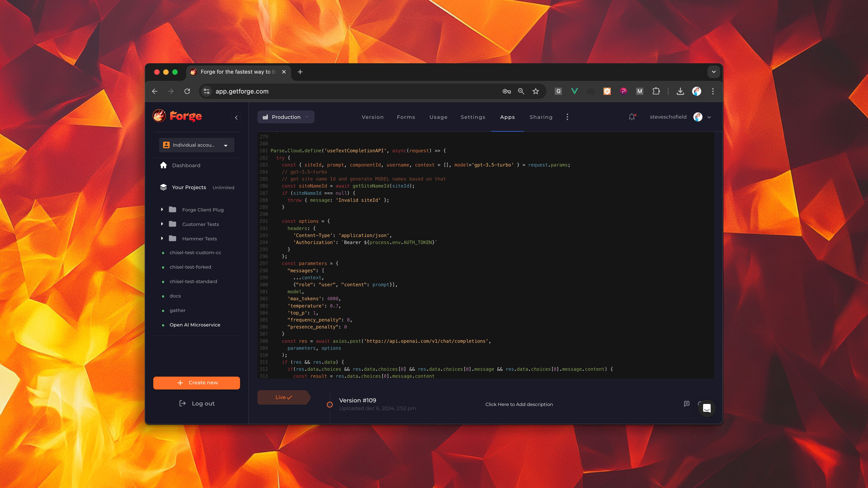Viewport: 868px width, 488px height.
Task: Open Your Projects section
Action: [x=189, y=187]
